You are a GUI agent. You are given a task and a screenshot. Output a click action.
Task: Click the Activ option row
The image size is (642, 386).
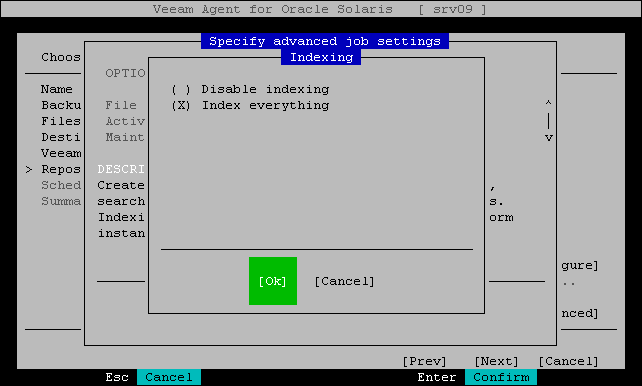[x=125, y=121]
